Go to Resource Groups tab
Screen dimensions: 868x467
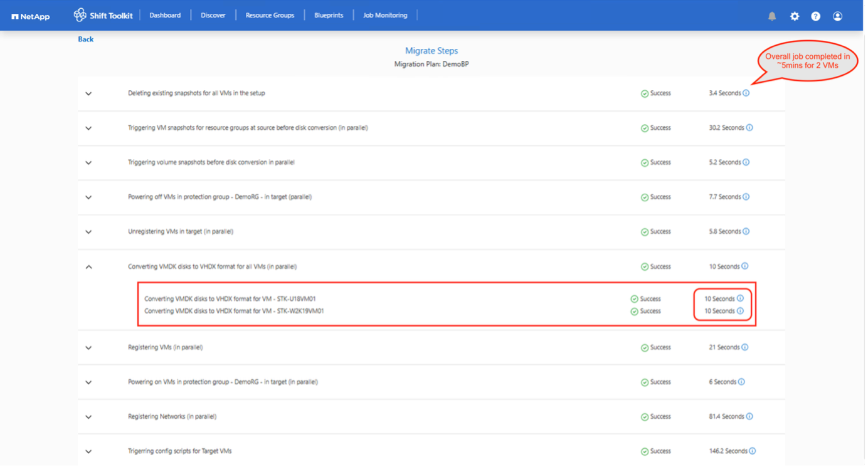270,16
